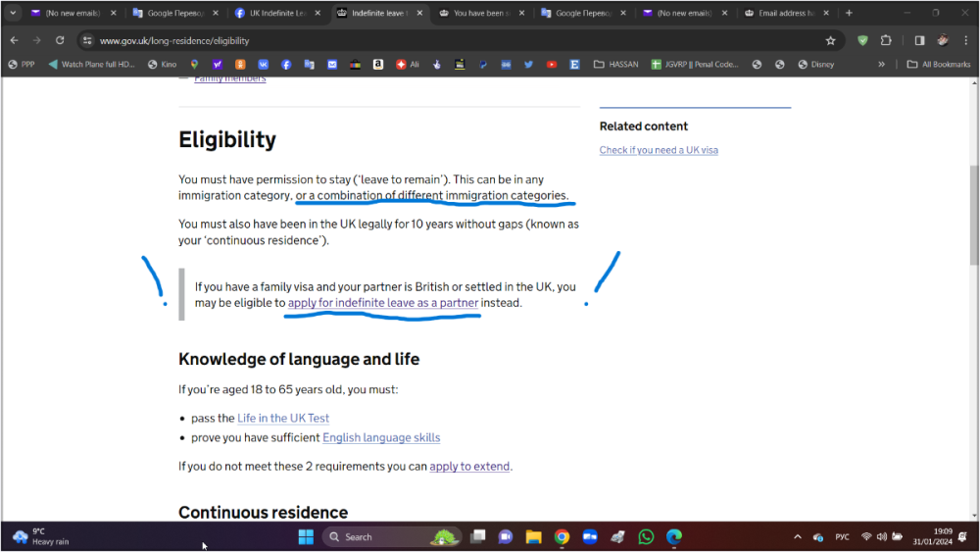Screen dimensions: 980x552
Task: Bookmark this page with the star icon
Action: [x=830, y=40]
